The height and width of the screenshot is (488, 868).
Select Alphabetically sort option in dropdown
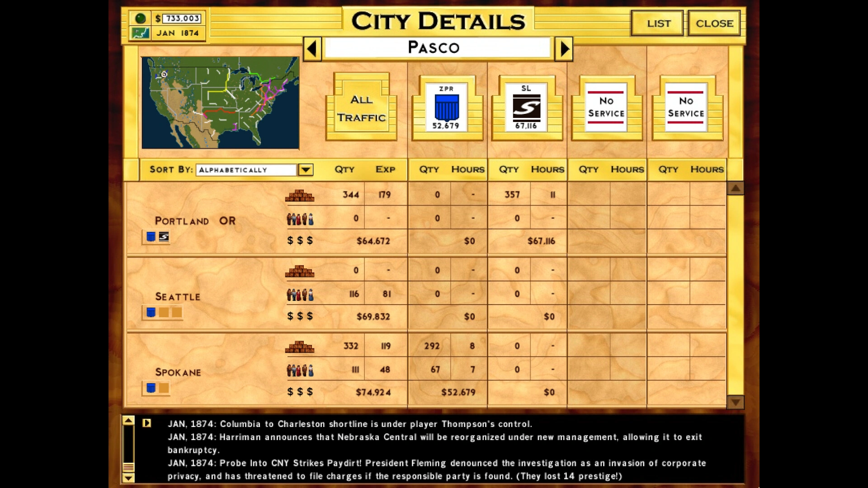246,170
